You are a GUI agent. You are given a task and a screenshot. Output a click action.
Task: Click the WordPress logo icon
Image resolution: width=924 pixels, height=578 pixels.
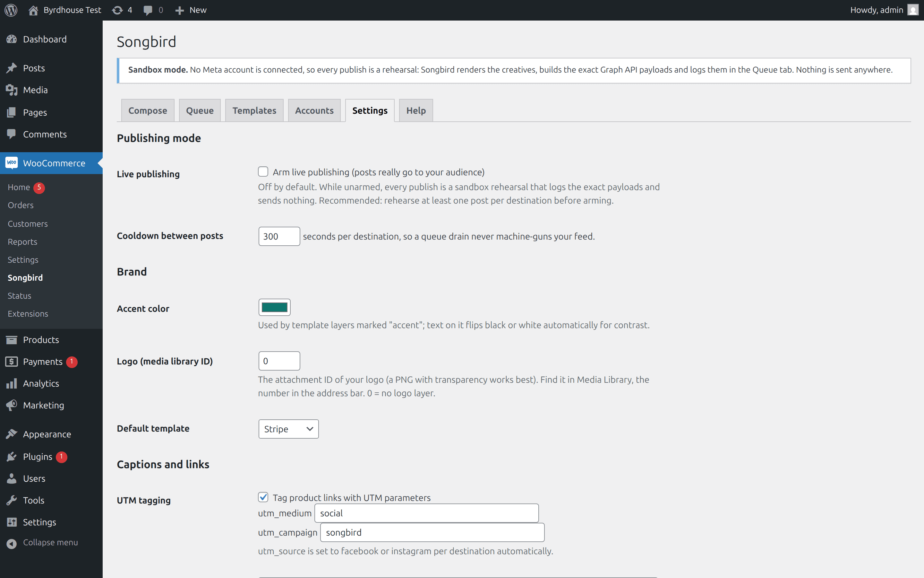(x=11, y=10)
